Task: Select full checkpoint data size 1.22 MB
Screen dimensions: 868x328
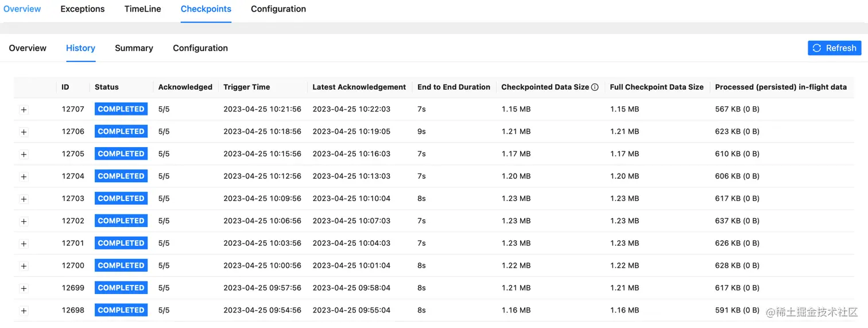Action: (625, 266)
